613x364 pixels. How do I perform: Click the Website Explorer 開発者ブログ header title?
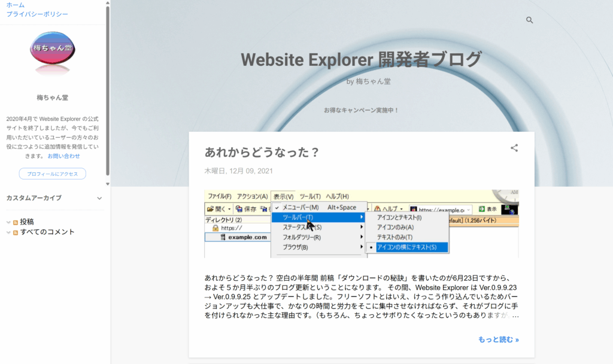coord(361,59)
